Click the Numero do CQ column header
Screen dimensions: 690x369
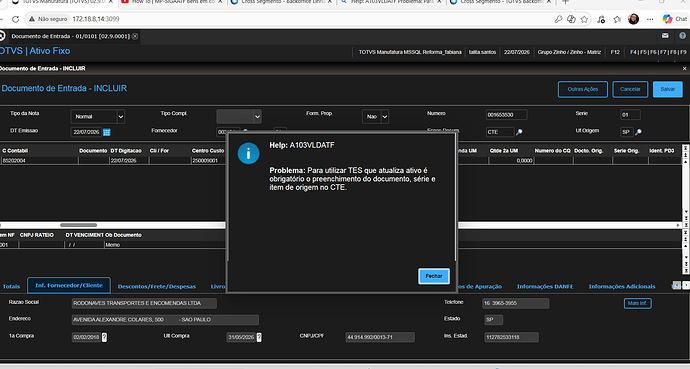552,151
